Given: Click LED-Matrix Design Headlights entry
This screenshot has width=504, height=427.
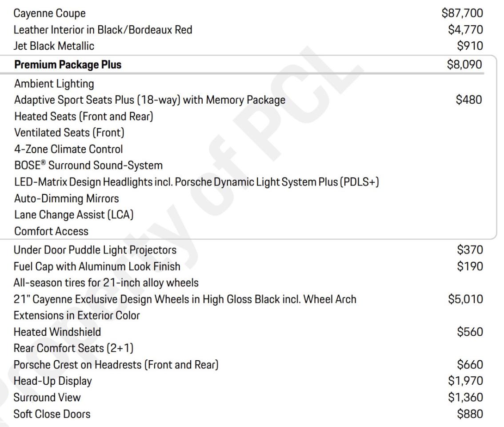Looking at the screenshot, I should point(196,182).
